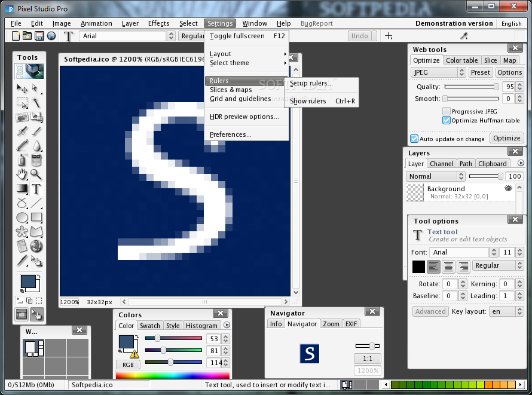The width and height of the screenshot is (532, 395).
Task: Select the Ellipse shape tool
Action: 22,218
